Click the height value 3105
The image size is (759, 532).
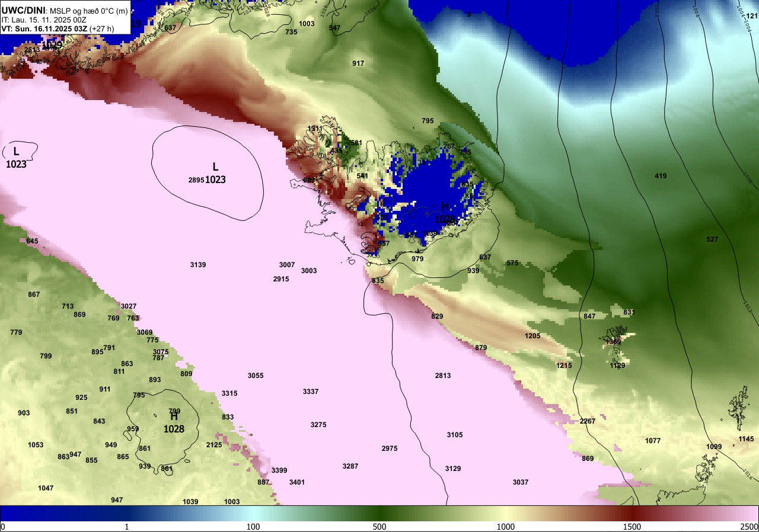coord(455,435)
